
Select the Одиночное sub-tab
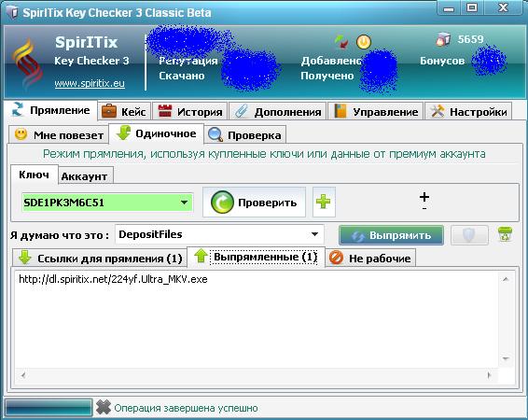tap(156, 133)
